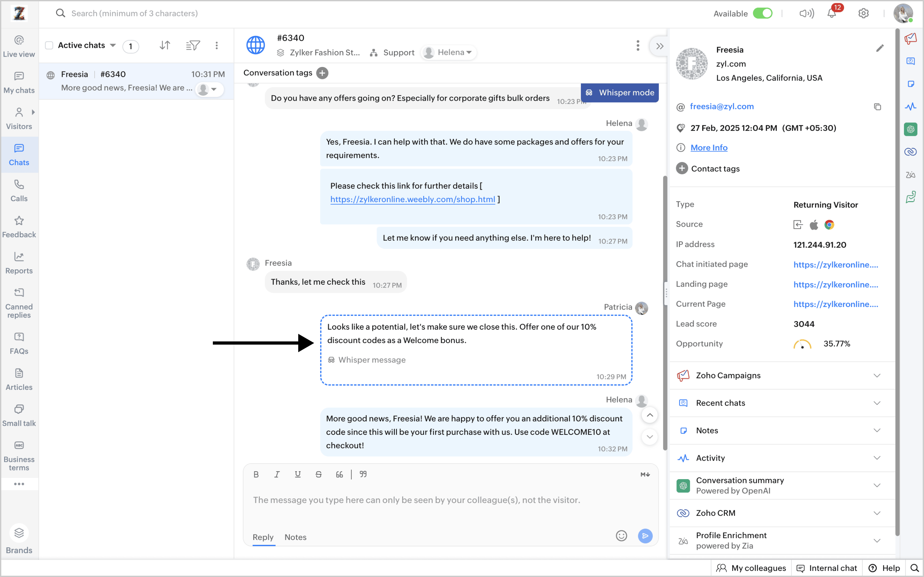Viewport: 924px width, 577px height.
Task: Open Reports in the left sidebar
Action: point(19,263)
